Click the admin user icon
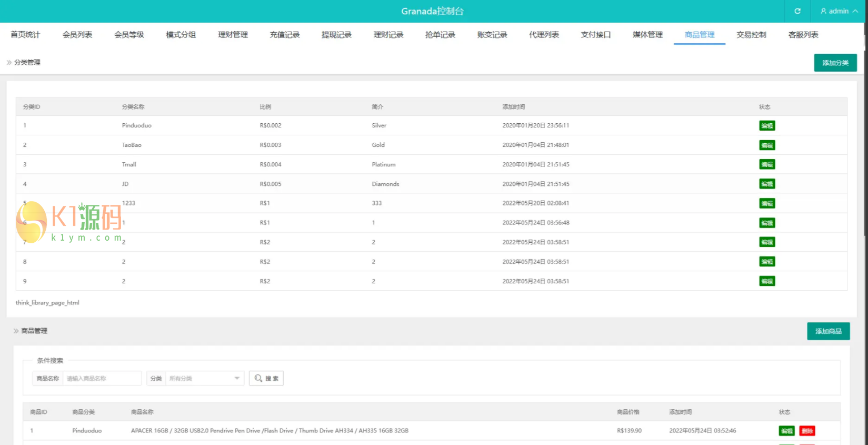This screenshot has width=868, height=445. pos(823,11)
